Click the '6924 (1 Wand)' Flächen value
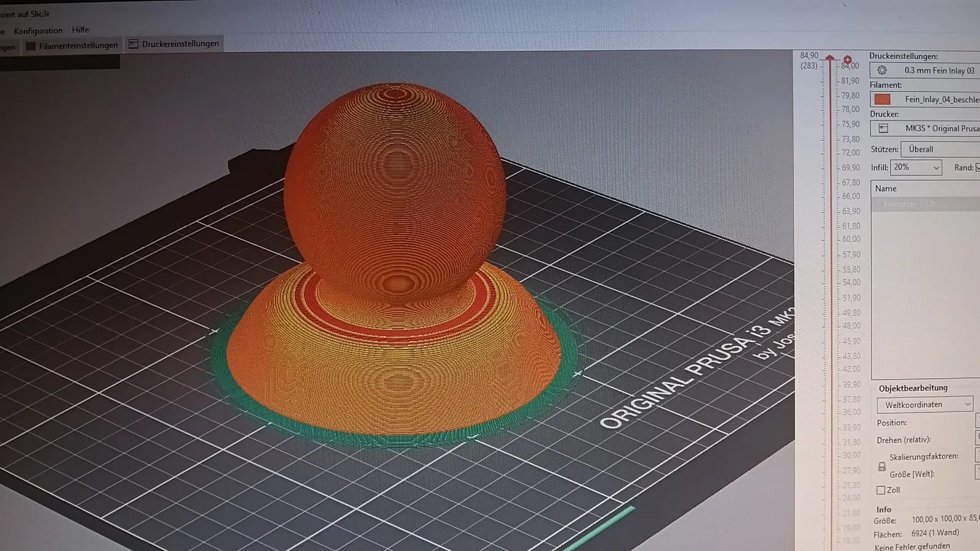The image size is (980, 551). point(935,533)
